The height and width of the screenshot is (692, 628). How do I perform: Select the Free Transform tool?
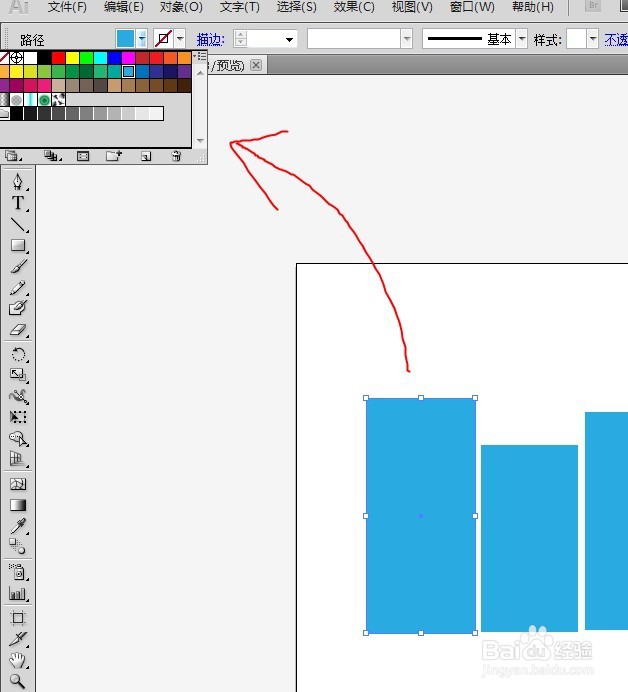pos(18,417)
